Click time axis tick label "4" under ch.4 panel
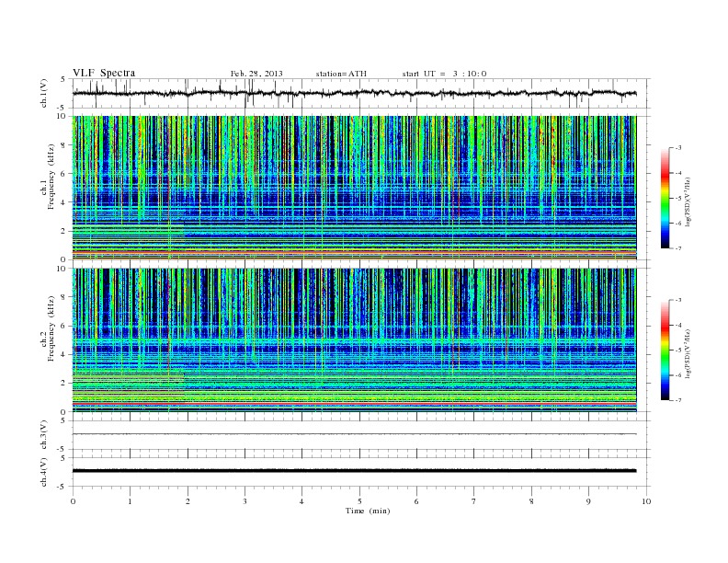728x563 pixels. pos(301,501)
